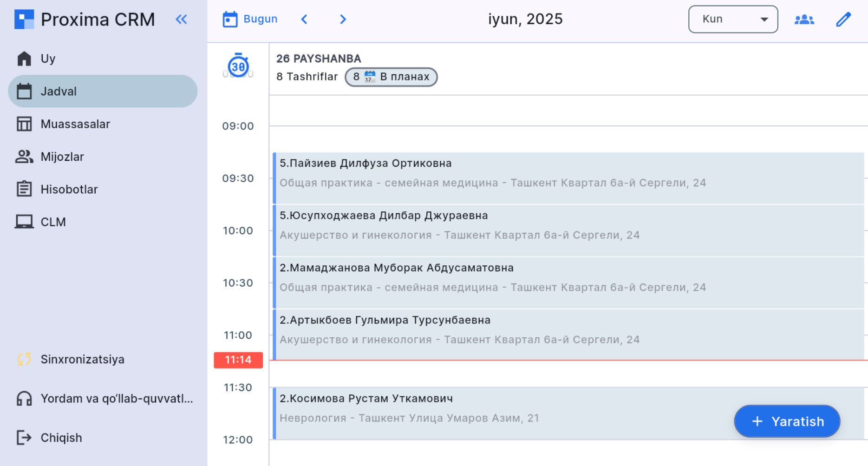Click the pencil edit icon

click(x=843, y=20)
